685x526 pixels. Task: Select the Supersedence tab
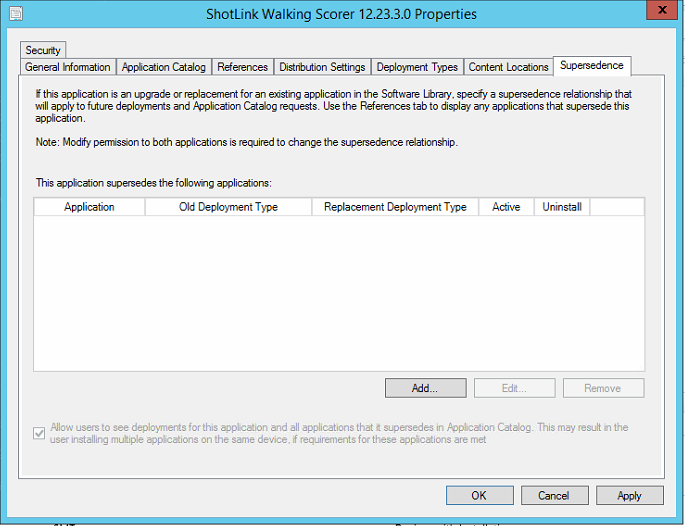coord(592,66)
